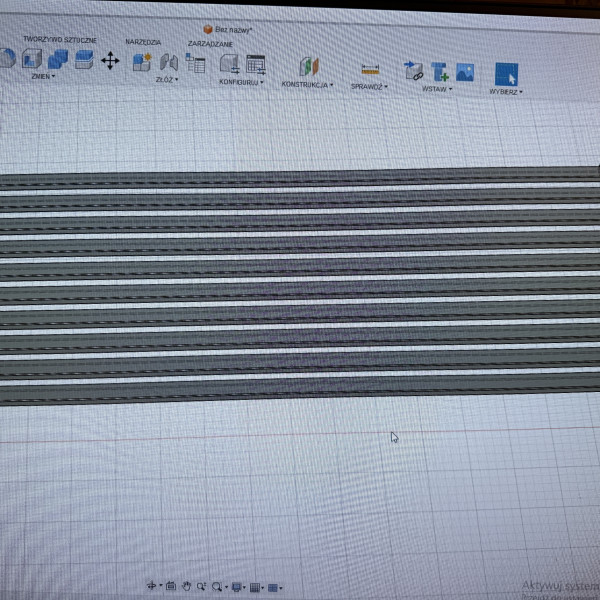Expand the KONSTRUKCJA dropdown
This screenshot has height=600, width=600.
click(307, 85)
